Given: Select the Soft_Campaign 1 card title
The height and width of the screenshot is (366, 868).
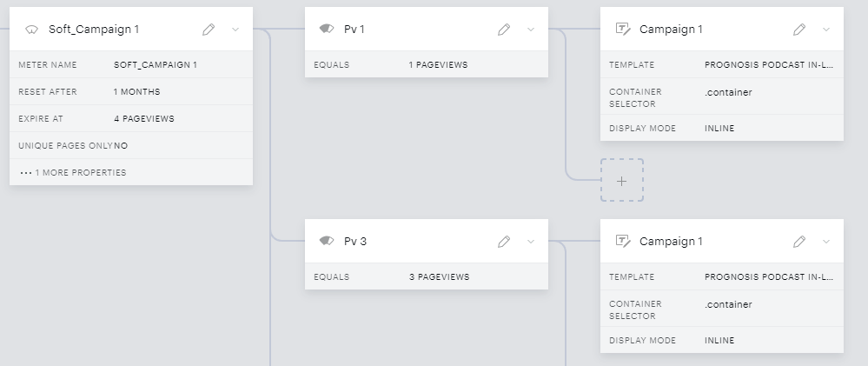Looking at the screenshot, I should pyautogui.click(x=94, y=30).
